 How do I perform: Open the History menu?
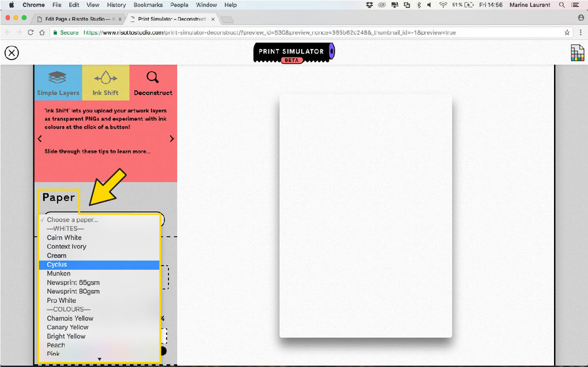pyautogui.click(x=116, y=5)
